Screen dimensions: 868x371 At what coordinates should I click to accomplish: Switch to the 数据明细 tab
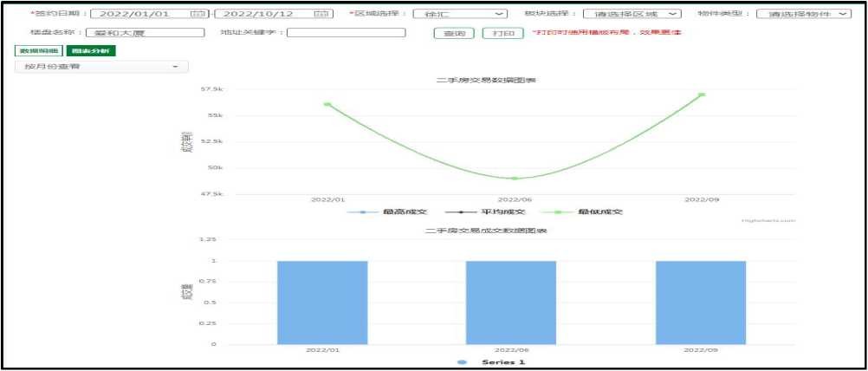click(39, 50)
